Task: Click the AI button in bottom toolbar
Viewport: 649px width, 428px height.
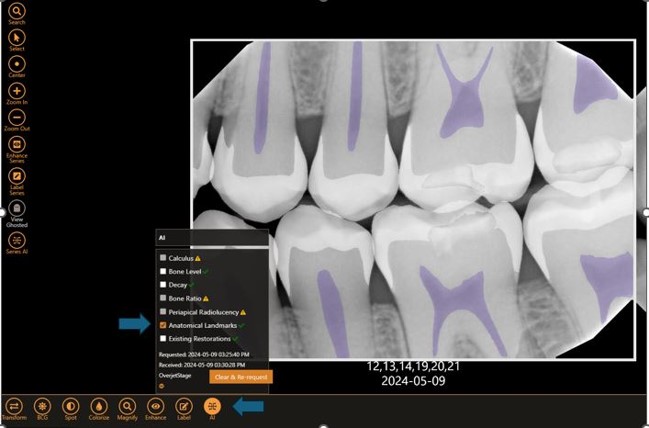Action: click(x=212, y=406)
